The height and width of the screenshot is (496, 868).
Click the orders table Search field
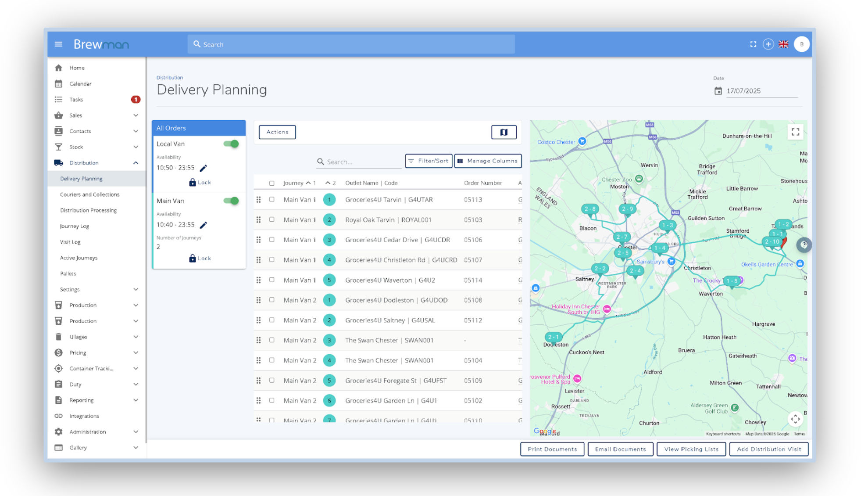[359, 162]
